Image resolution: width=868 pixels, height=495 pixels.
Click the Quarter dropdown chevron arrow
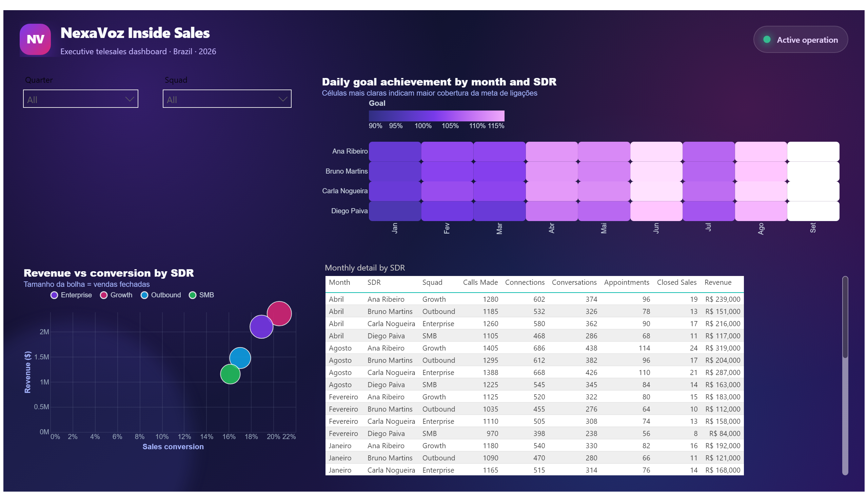[129, 99]
